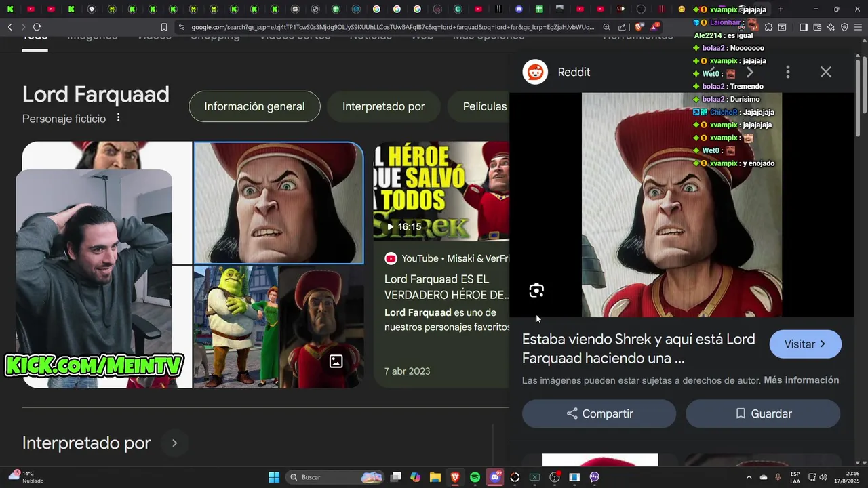Click the page vertical scrollbar
Viewport: 868px width, 488px height.
coord(863,81)
